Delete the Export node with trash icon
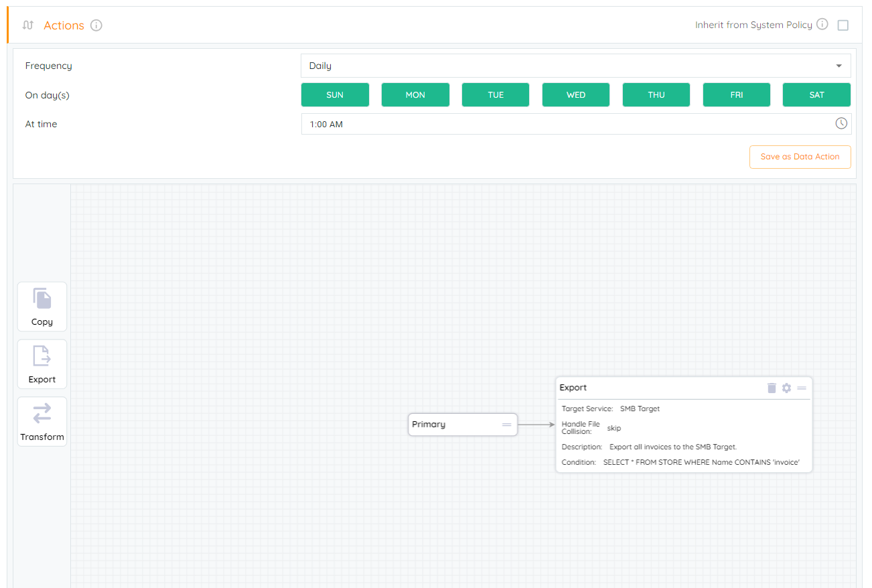 point(772,388)
